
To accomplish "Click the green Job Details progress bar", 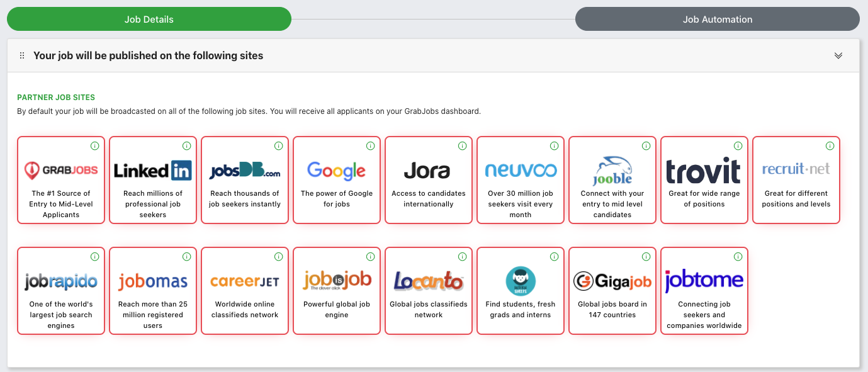I will [149, 19].
